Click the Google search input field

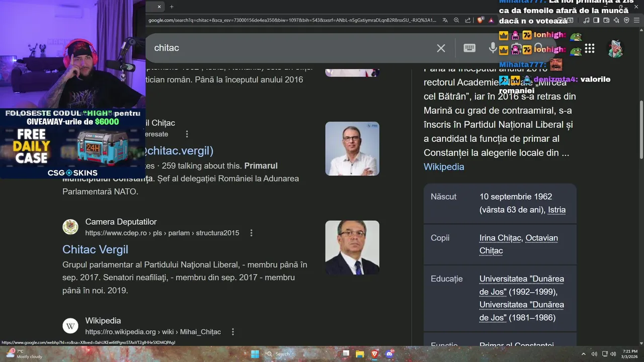point(292,48)
